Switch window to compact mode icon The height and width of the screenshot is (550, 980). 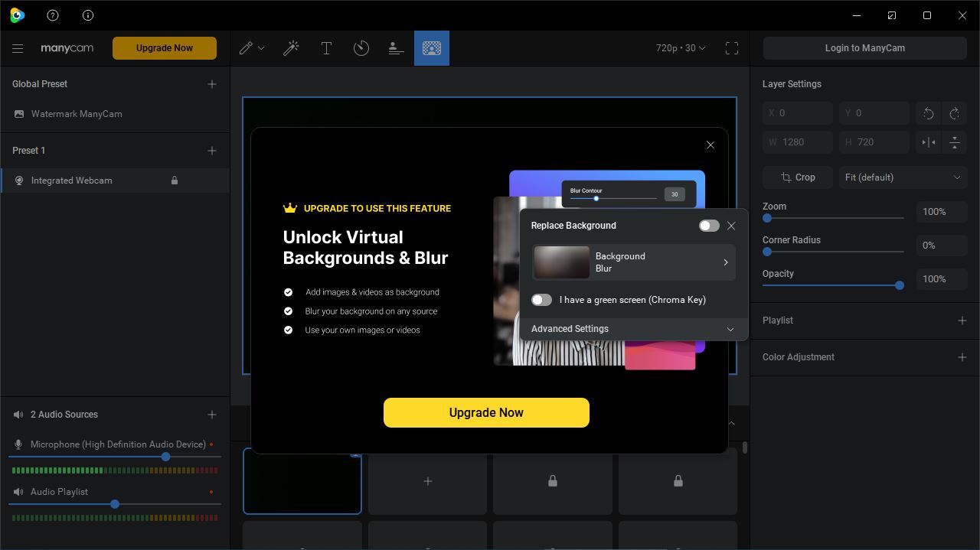(x=892, y=15)
